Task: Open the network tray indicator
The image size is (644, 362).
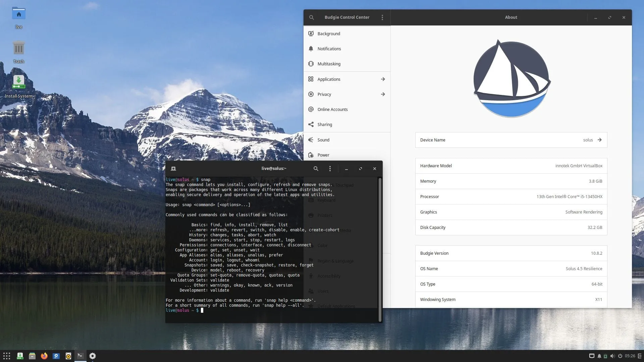Action: 592,356
